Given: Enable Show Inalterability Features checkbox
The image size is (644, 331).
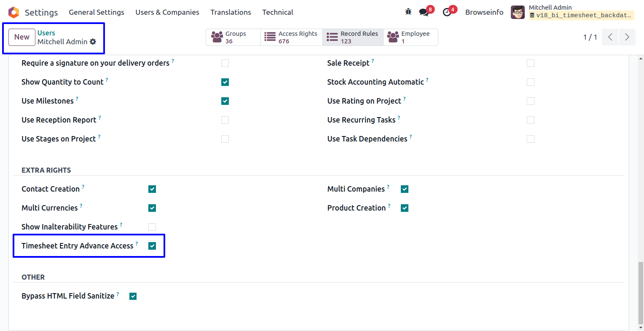Looking at the screenshot, I should point(152,227).
